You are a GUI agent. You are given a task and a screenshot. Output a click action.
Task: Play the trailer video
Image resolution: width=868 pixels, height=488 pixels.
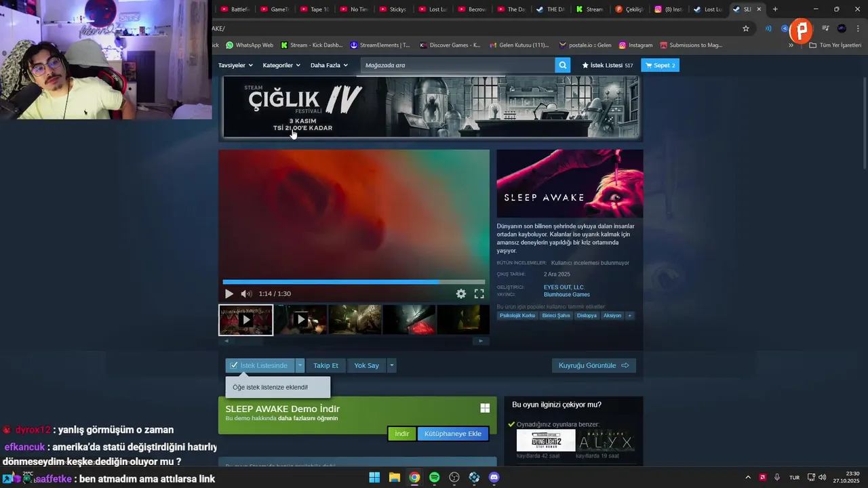click(229, 293)
